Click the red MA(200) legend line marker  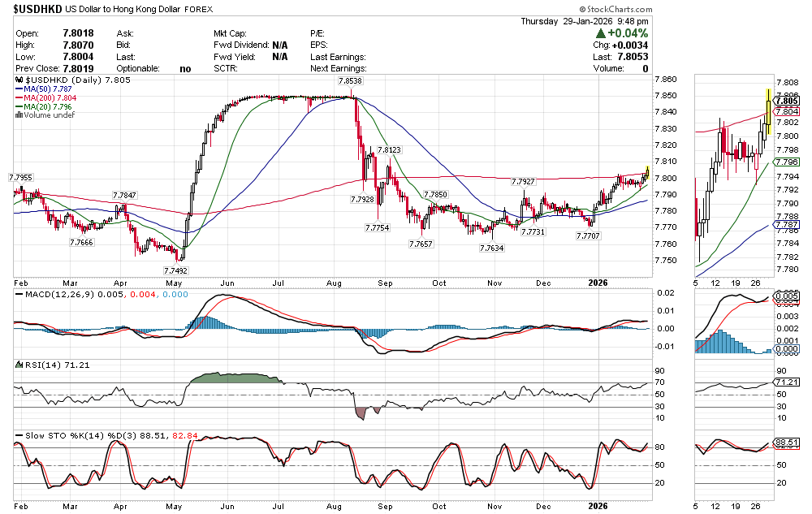(19, 98)
